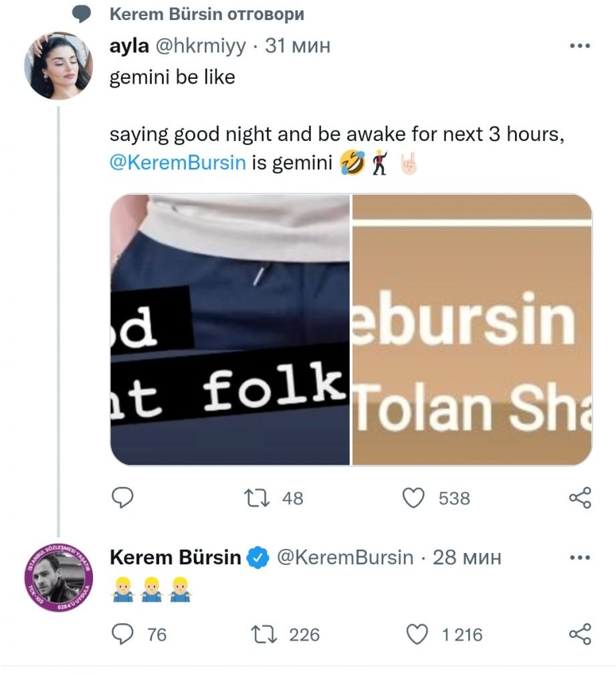616x674 pixels.
Task: Open left image with 'folk' text
Action: tap(229, 330)
